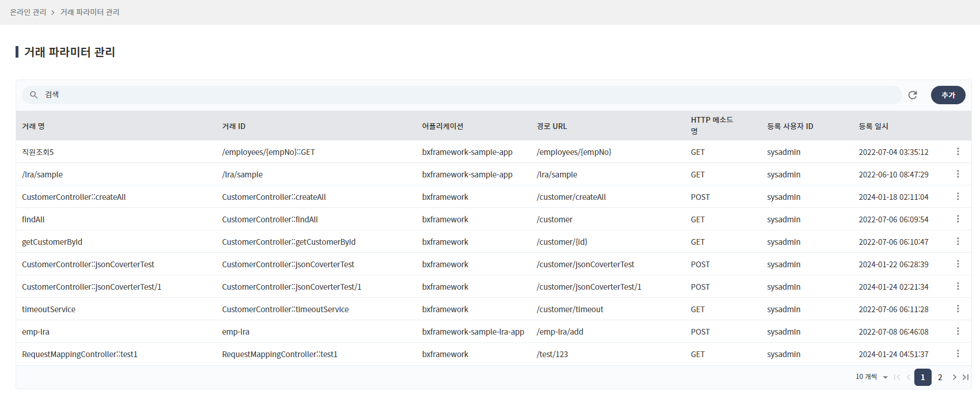Open more options for 직원조회5 row
This screenshot has width=980, height=398.
click(x=958, y=151)
